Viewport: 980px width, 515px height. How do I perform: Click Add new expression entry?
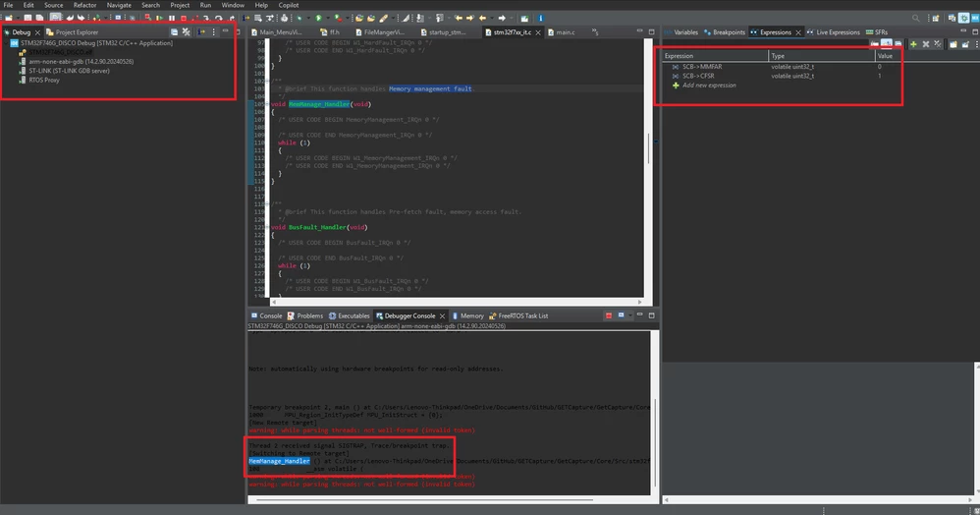(x=709, y=86)
